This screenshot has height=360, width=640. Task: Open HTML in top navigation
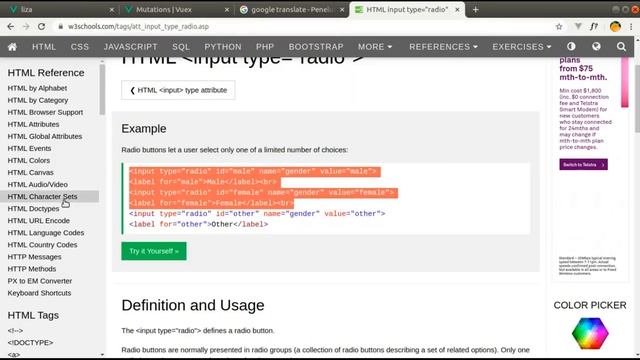[x=44, y=47]
